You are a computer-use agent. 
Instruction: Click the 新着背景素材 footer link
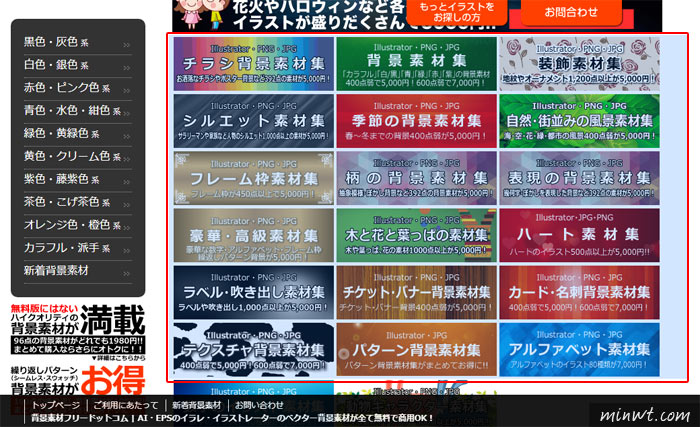(196, 405)
